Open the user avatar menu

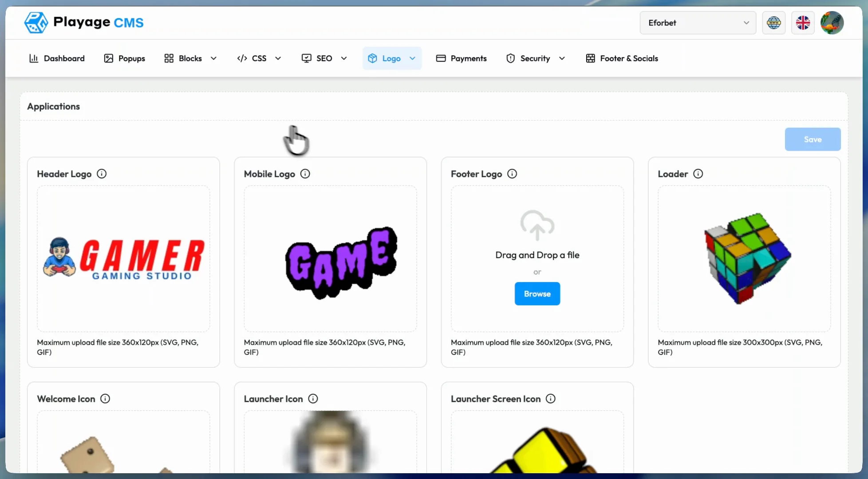pos(832,23)
